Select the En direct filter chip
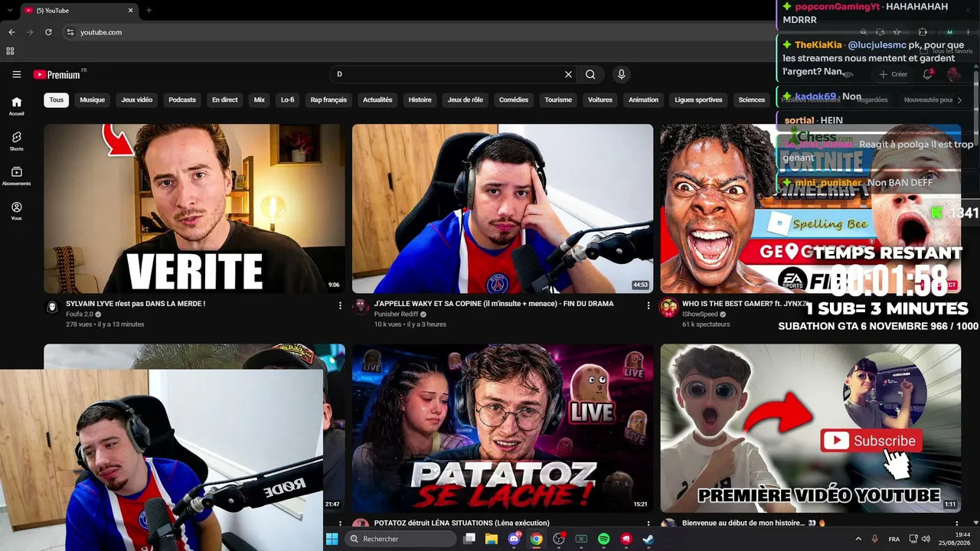The width and height of the screenshot is (980, 551). [225, 99]
